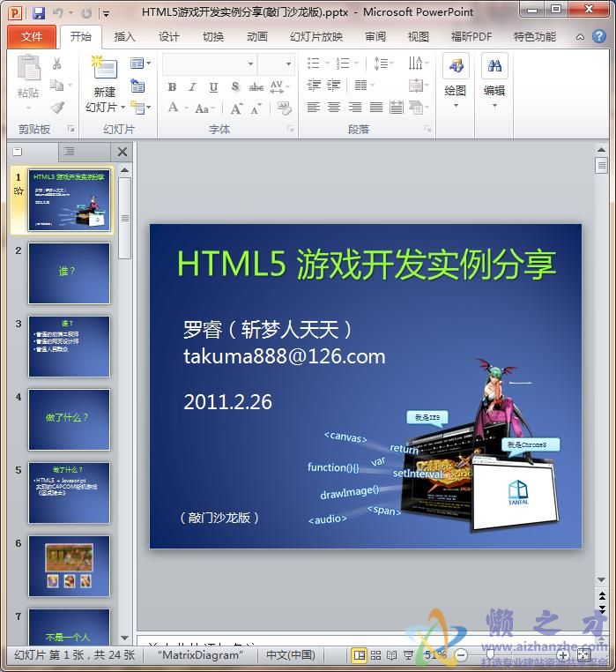Click the next slide double arrow
This screenshot has width=616, height=672.
[601, 609]
